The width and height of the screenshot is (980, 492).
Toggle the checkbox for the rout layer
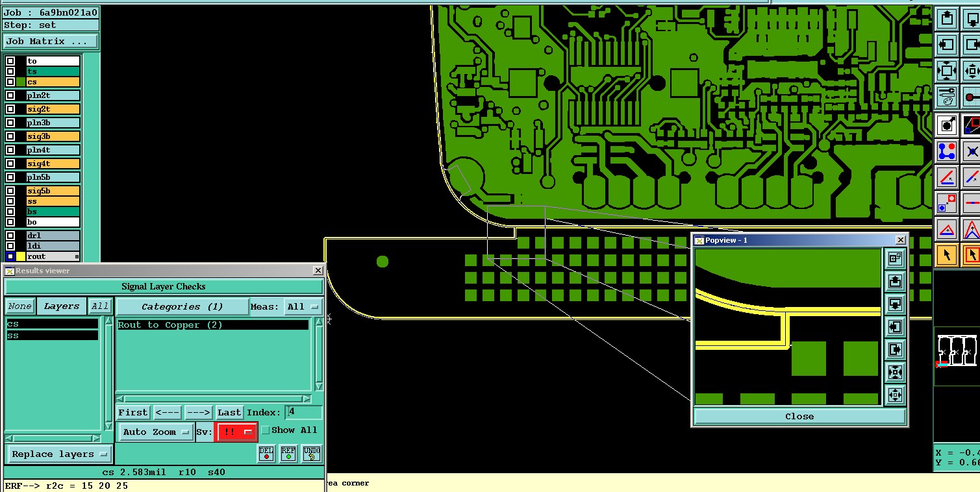coord(10,256)
